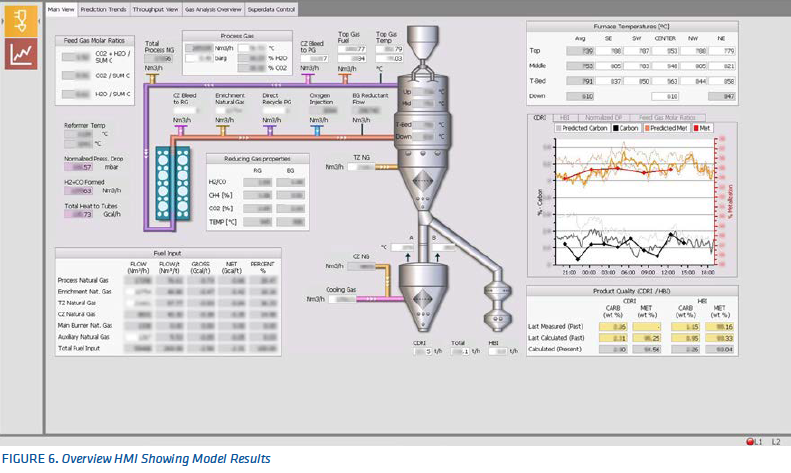This screenshot has width=791, height=473.
Task: Open the Throughput View tab
Action: 155,10
